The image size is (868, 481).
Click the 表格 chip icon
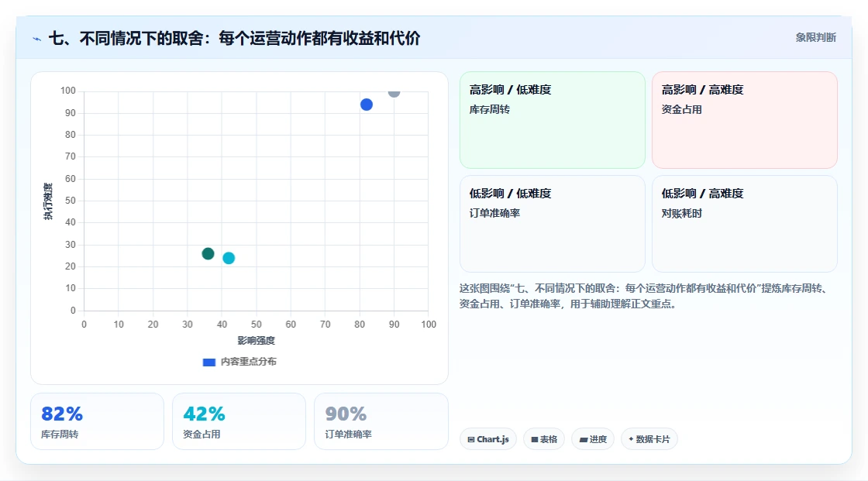pyautogui.click(x=535, y=439)
